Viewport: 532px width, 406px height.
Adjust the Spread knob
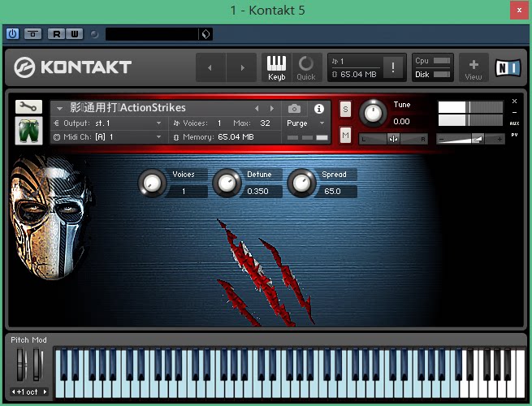tap(301, 184)
